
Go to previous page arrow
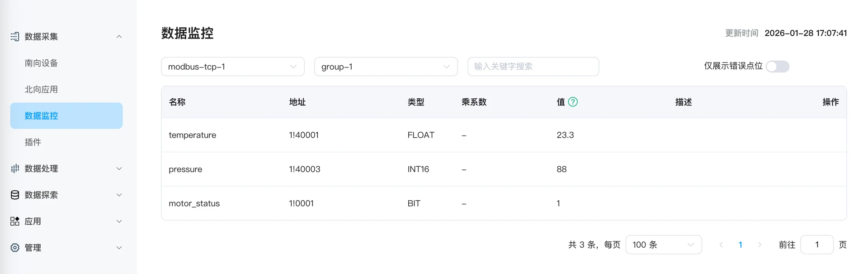coord(721,245)
